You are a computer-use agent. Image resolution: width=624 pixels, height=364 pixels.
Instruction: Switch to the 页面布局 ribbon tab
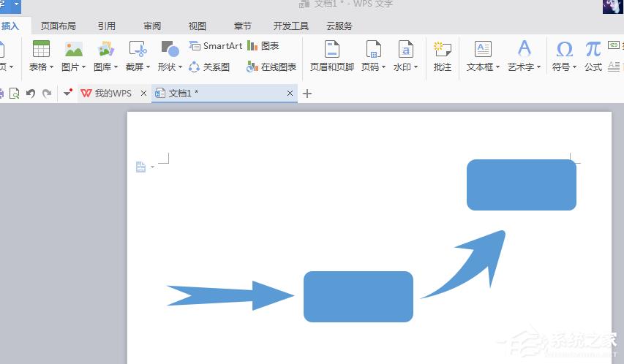click(58, 26)
